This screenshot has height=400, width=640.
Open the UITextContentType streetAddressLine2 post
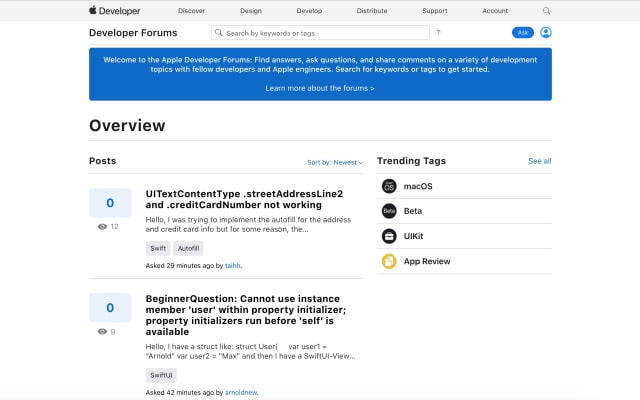[x=244, y=200]
